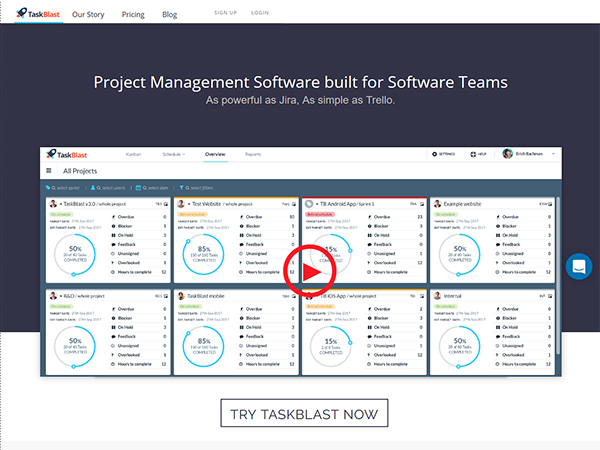Click the TaskBlast mobile project title
600x450 pixels.
[x=205, y=296]
